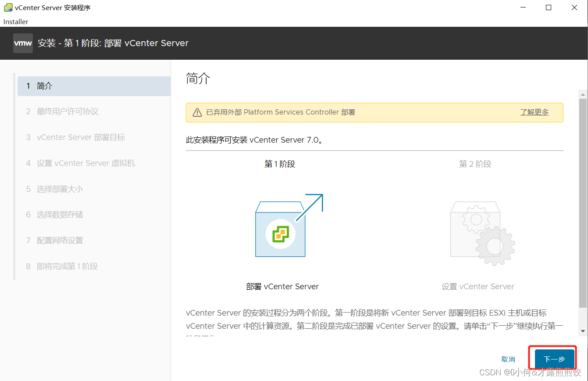The image size is (588, 381).
Task: Click the scrollbar up arrow
Action: pyautogui.click(x=583, y=94)
